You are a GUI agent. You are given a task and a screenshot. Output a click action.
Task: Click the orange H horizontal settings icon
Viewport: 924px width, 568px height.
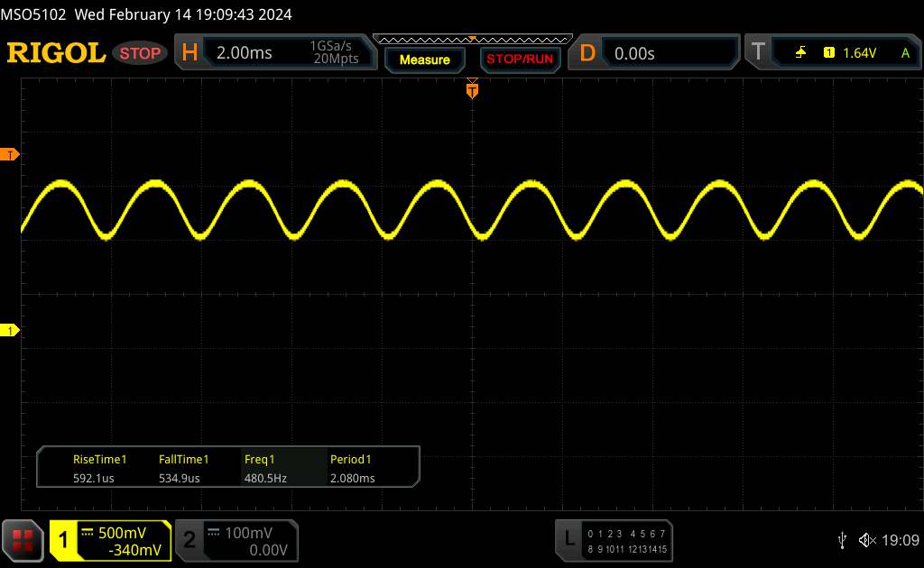[x=189, y=53]
